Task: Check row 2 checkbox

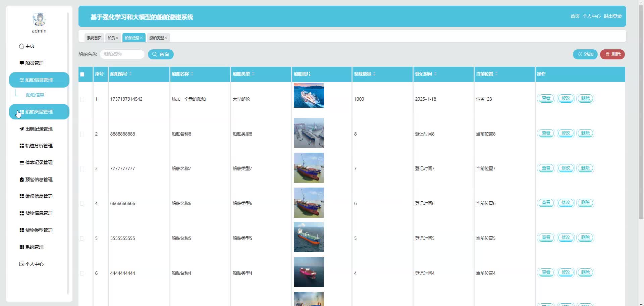Action: point(82,134)
